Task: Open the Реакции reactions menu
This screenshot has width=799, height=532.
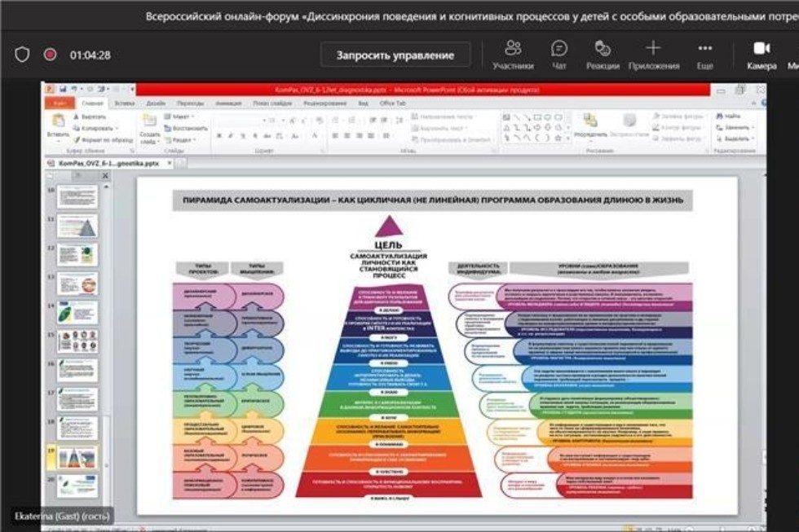Action: click(603, 54)
